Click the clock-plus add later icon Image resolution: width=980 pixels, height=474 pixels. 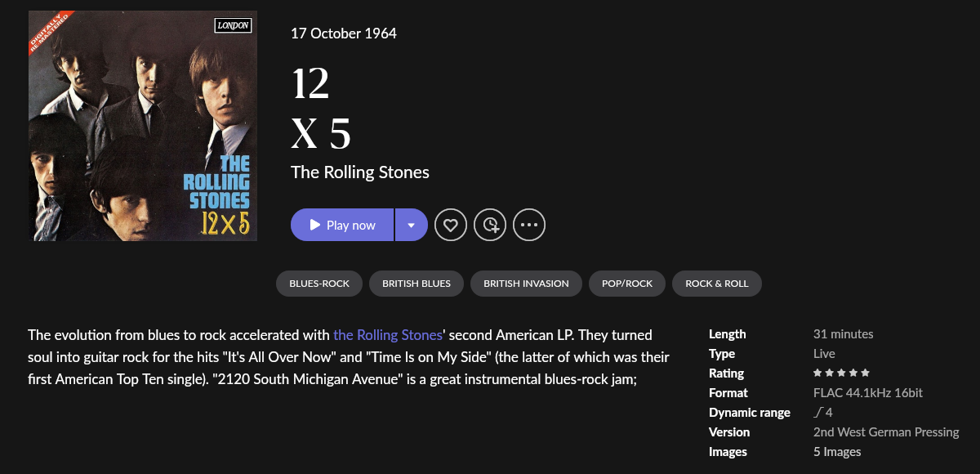[490, 225]
